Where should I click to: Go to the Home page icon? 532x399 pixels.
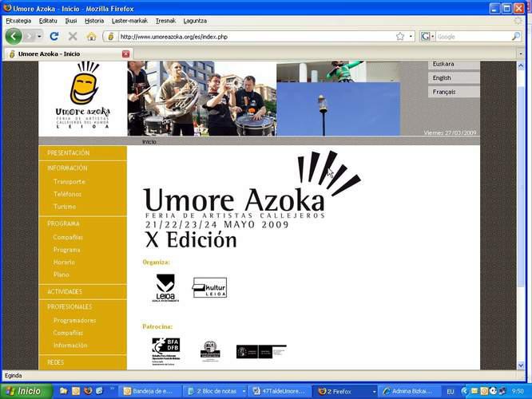tap(91, 36)
